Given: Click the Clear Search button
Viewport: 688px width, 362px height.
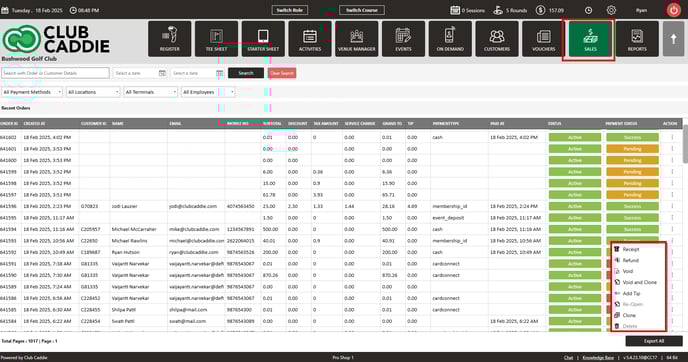Looking at the screenshot, I should tap(282, 73).
